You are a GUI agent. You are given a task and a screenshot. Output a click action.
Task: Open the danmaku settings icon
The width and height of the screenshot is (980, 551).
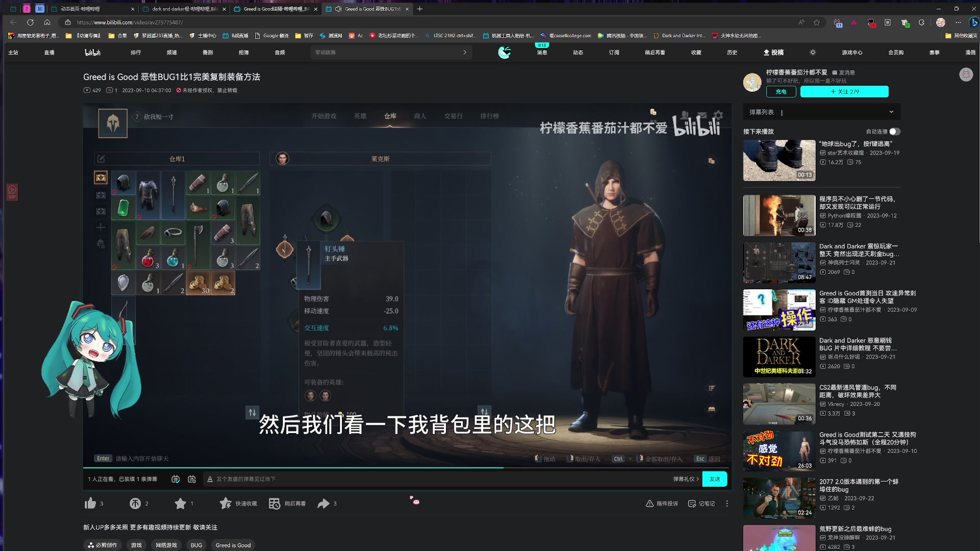tap(192, 479)
